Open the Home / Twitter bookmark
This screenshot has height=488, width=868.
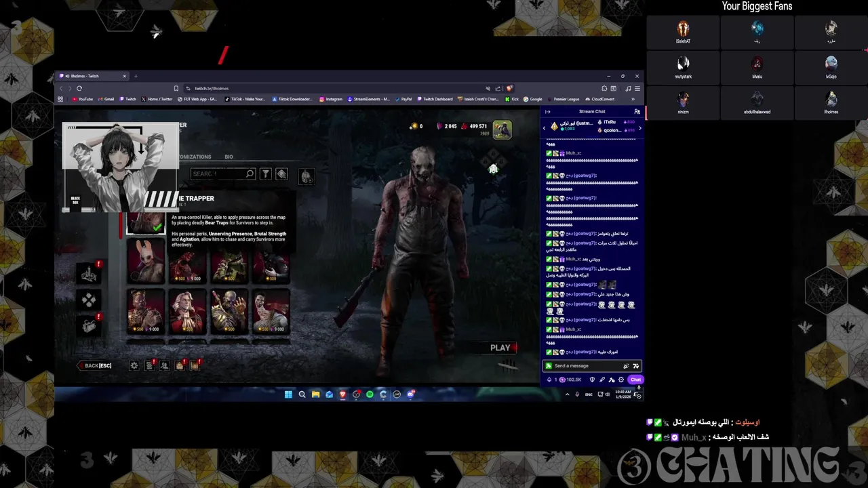(157, 99)
